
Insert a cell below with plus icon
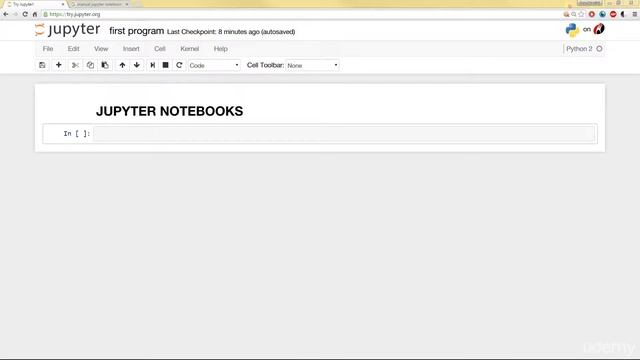point(58,65)
